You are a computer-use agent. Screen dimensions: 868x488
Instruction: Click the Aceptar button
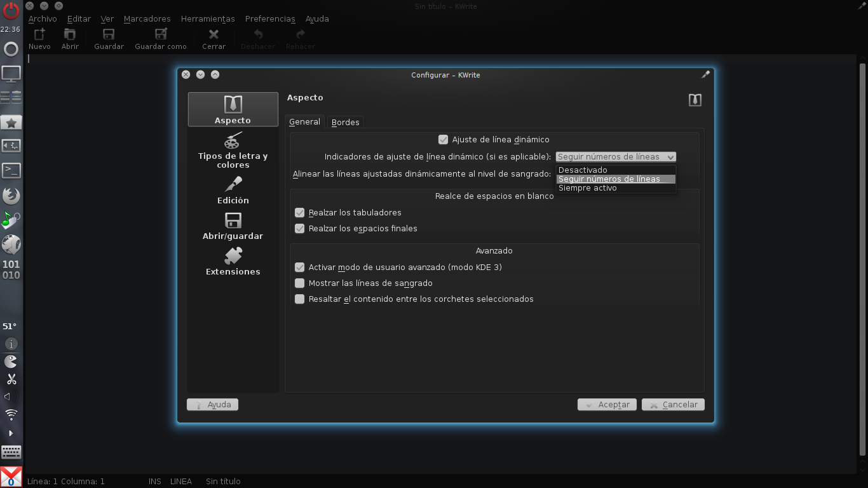[607, 404]
